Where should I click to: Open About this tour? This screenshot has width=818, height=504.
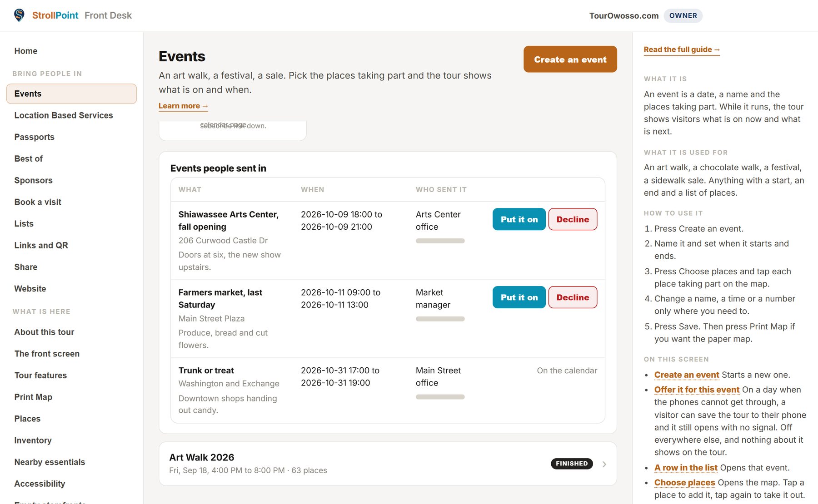coord(71,332)
